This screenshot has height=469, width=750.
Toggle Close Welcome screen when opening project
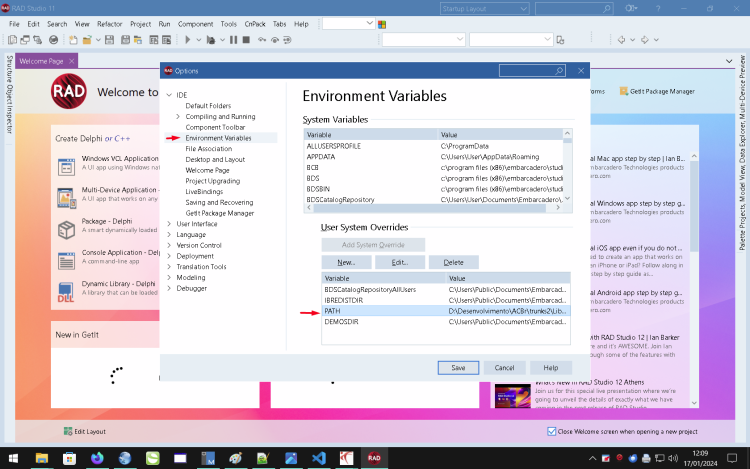click(x=551, y=431)
